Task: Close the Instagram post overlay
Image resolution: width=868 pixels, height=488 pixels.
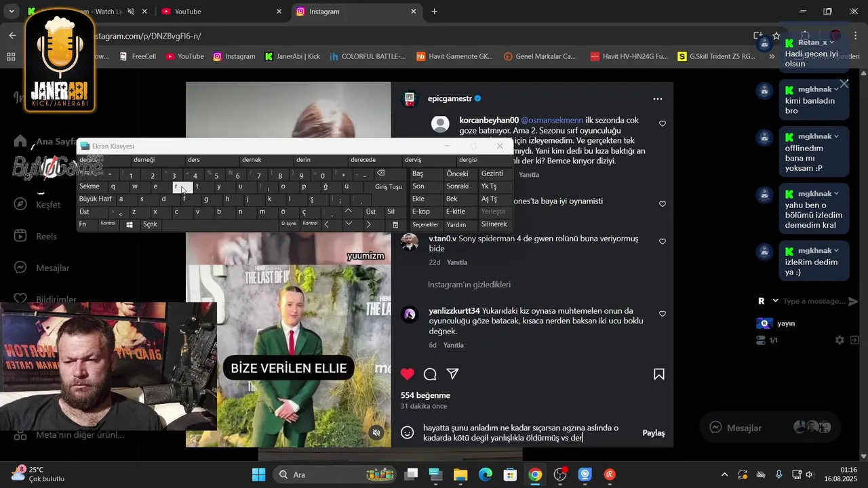Action: (x=844, y=84)
